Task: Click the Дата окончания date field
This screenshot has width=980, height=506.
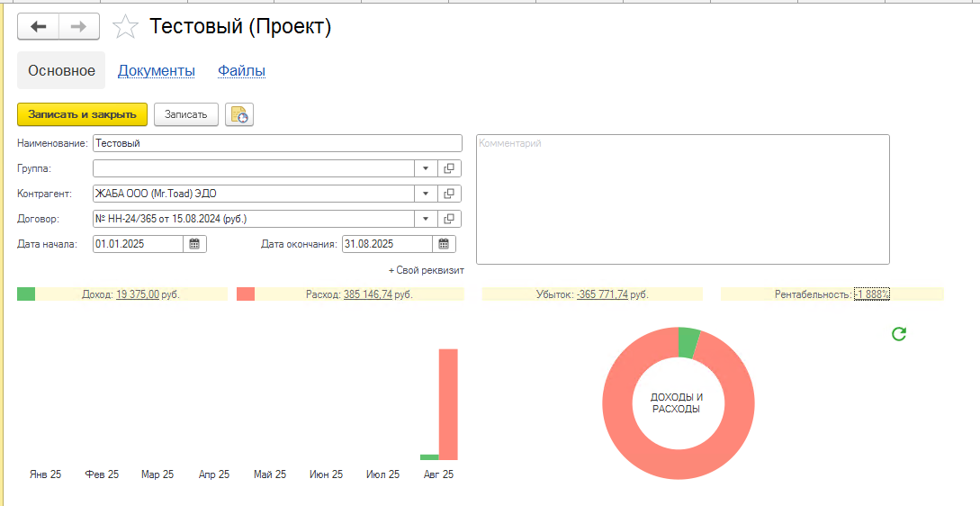Action: tap(388, 244)
